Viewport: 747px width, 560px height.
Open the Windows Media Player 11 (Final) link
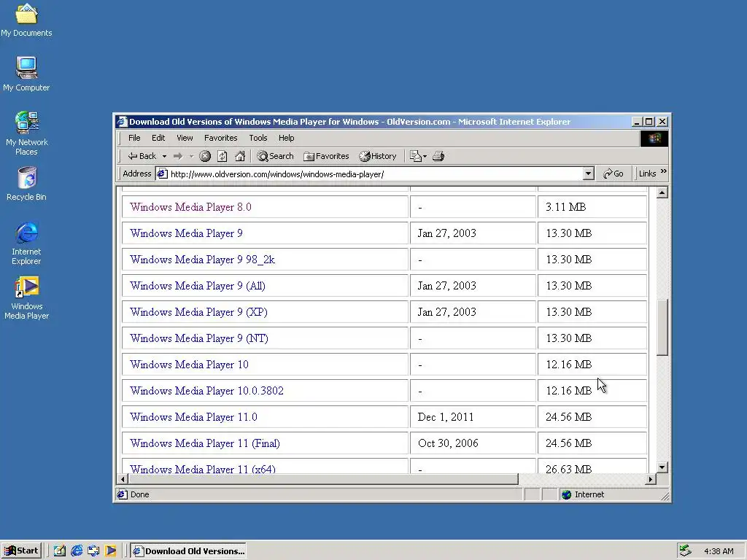205,443
